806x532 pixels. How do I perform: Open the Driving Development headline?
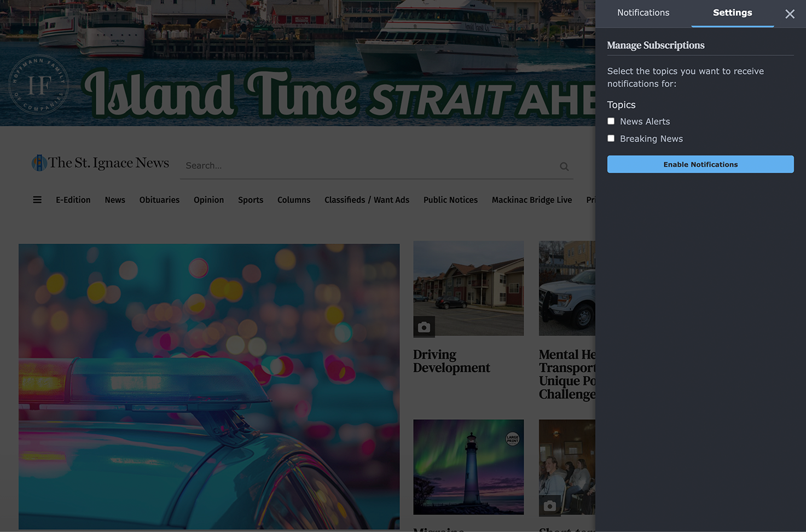point(451,361)
